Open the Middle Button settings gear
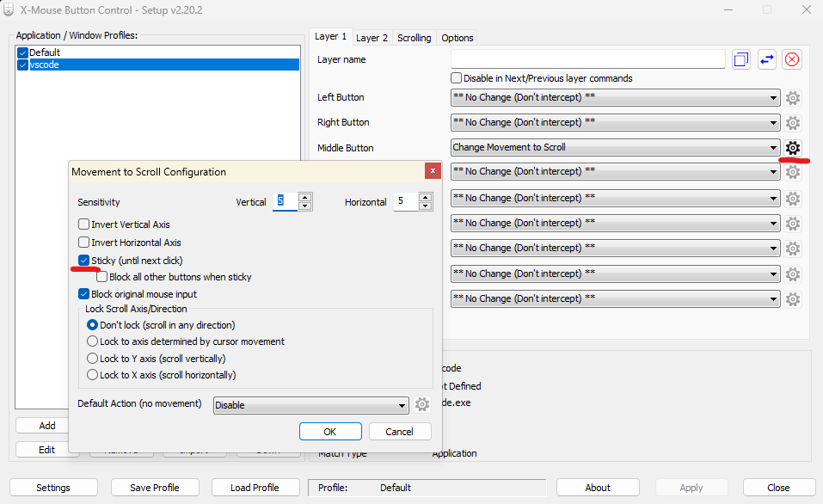 point(792,147)
